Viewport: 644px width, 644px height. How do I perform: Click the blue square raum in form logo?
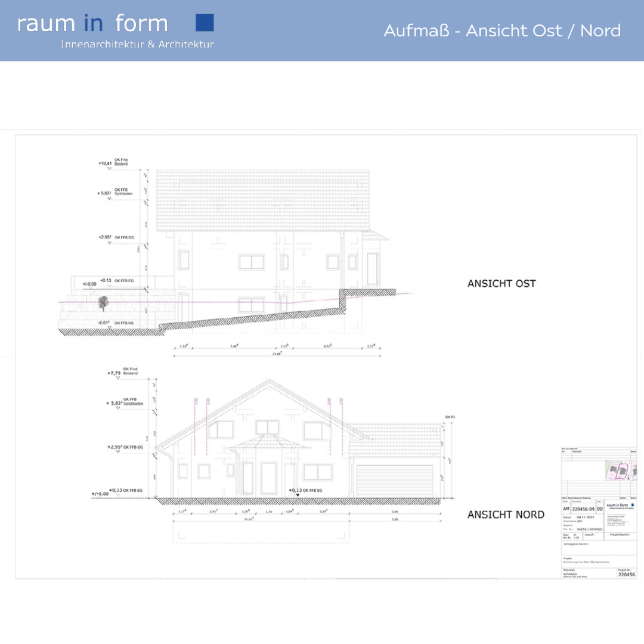(205, 23)
